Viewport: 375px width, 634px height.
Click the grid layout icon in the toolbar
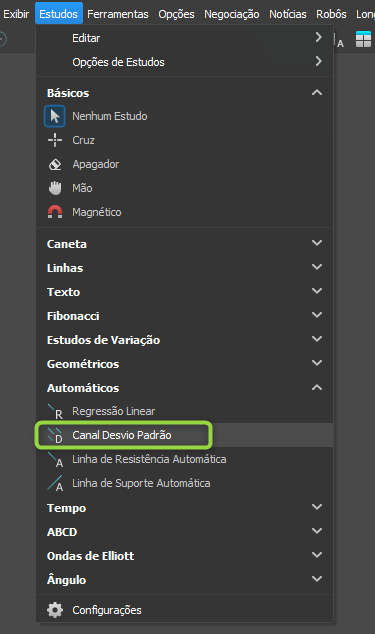(x=363, y=39)
